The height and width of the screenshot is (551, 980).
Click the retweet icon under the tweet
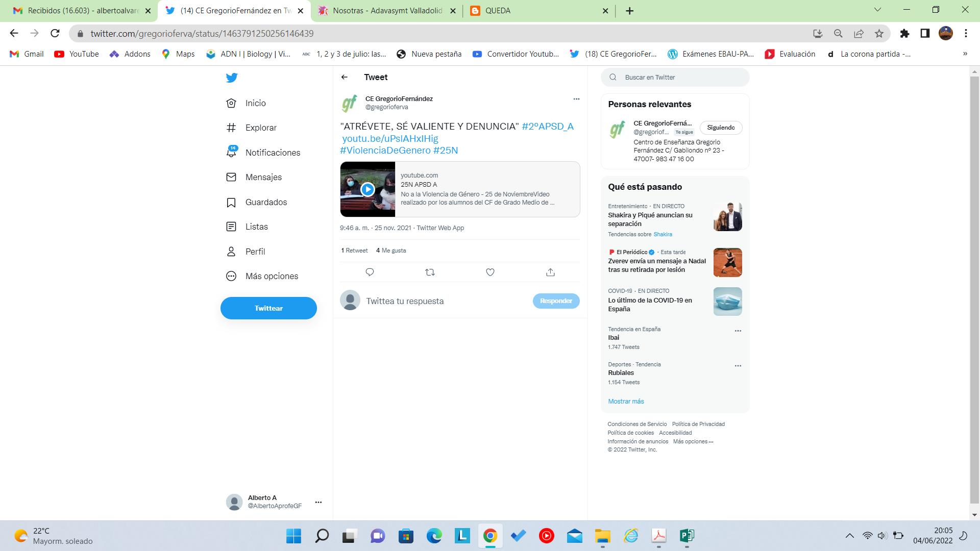tap(430, 272)
